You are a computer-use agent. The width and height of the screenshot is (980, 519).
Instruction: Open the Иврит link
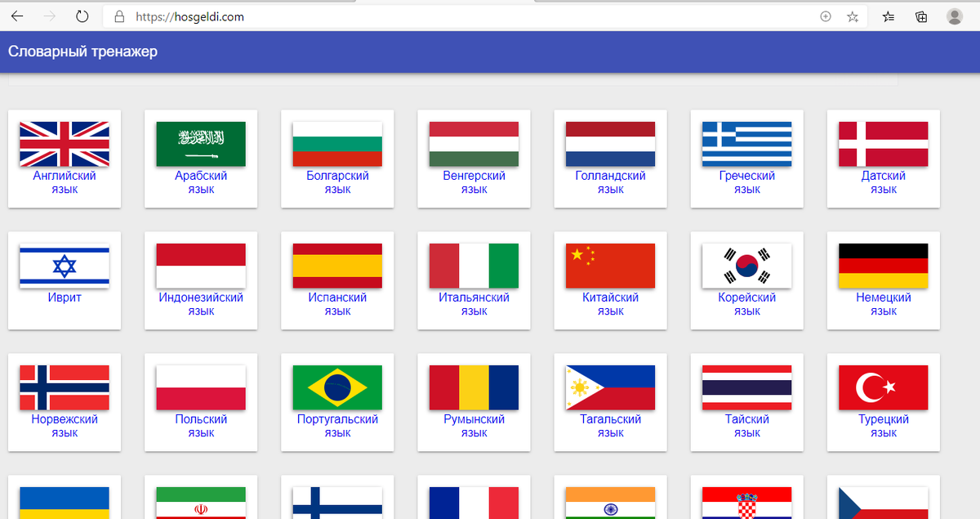point(65,298)
